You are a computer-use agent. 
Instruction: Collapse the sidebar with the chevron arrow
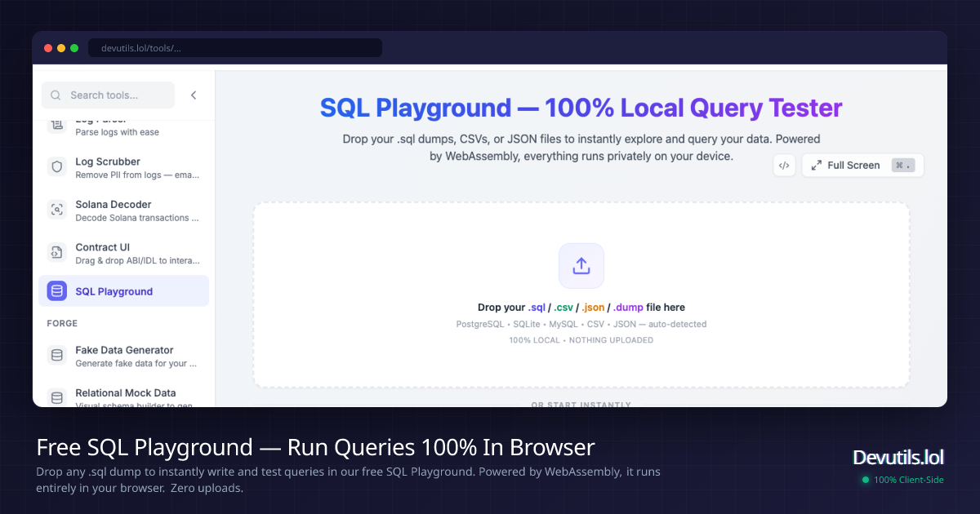[194, 95]
